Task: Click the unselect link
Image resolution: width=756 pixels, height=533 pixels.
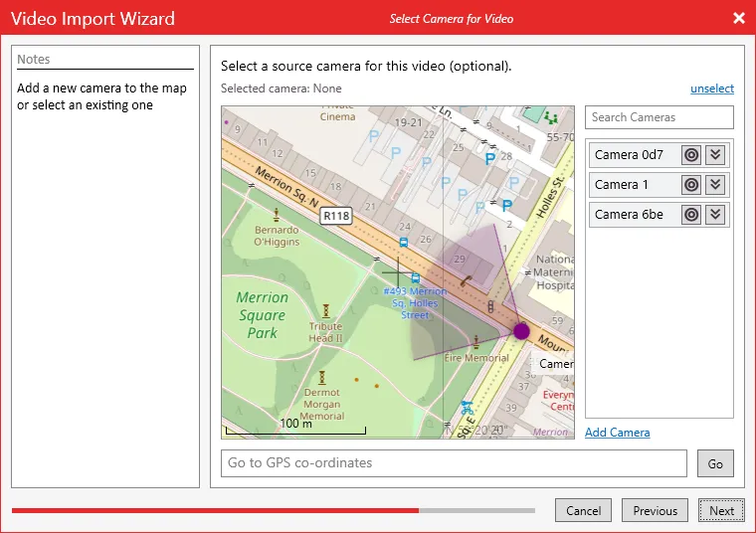Action: [712, 89]
